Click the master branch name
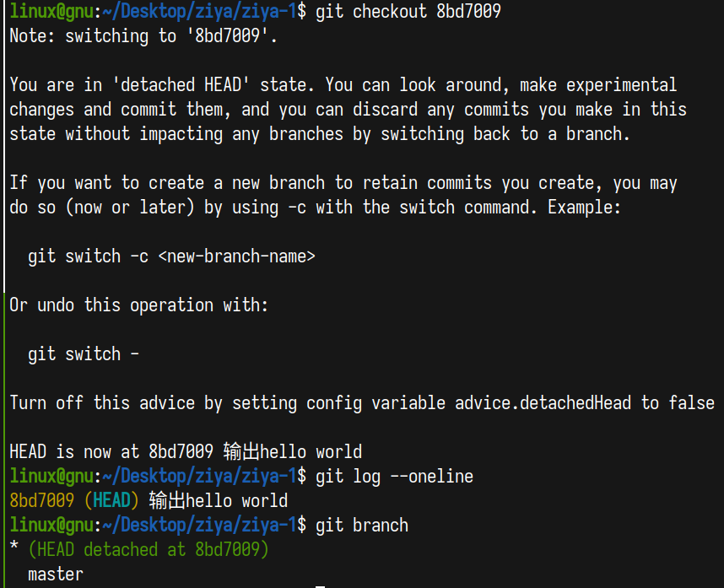 pos(56,575)
